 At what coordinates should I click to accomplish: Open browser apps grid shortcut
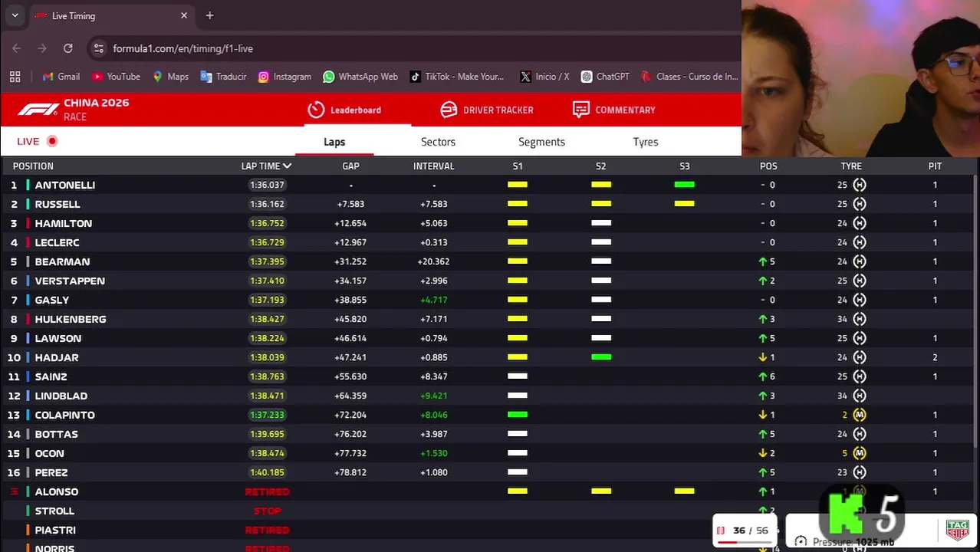[x=15, y=77]
